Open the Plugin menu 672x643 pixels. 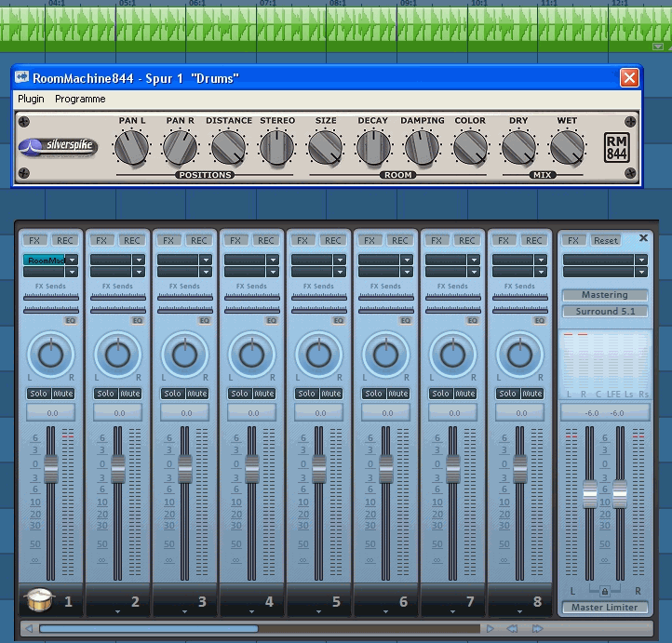click(x=31, y=99)
